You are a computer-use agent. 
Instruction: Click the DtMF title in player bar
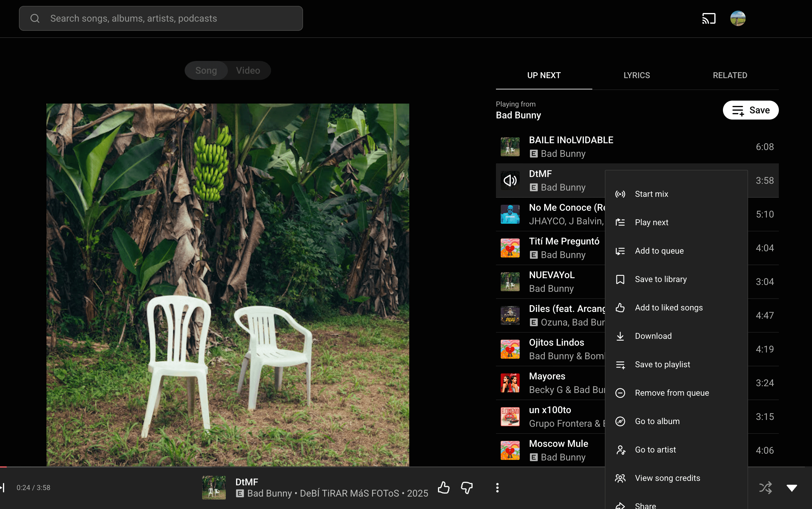click(247, 482)
